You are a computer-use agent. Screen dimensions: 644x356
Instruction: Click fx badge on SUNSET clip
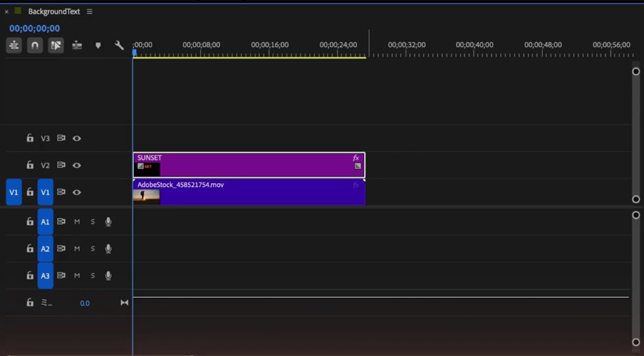(x=356, y=158)
